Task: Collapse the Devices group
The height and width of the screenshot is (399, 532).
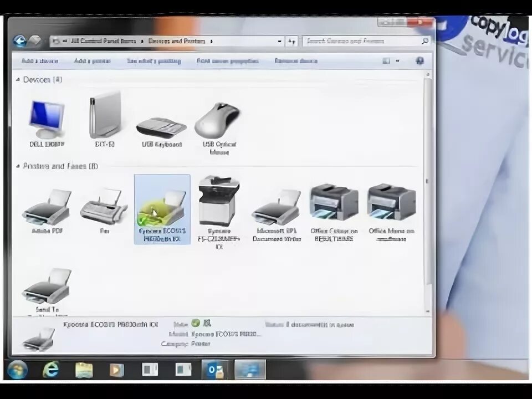Action: 18,80
